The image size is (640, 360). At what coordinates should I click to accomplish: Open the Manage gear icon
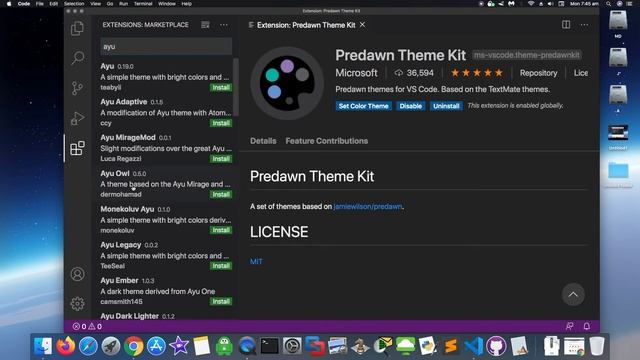tap(77, 304)
